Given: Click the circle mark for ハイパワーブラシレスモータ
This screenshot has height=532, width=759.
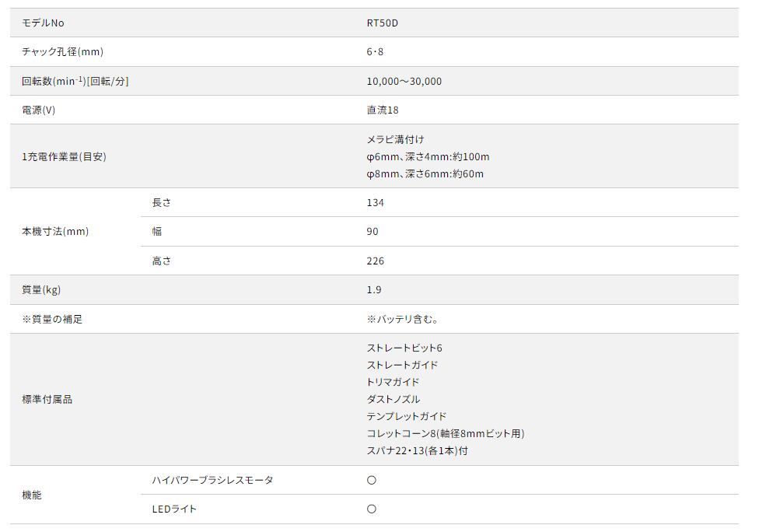Looking at the screenshot, I should (371, 480).
